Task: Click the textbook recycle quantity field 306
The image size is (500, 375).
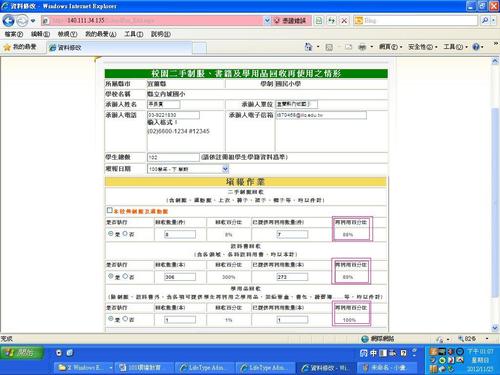Action: pos(180,277)
